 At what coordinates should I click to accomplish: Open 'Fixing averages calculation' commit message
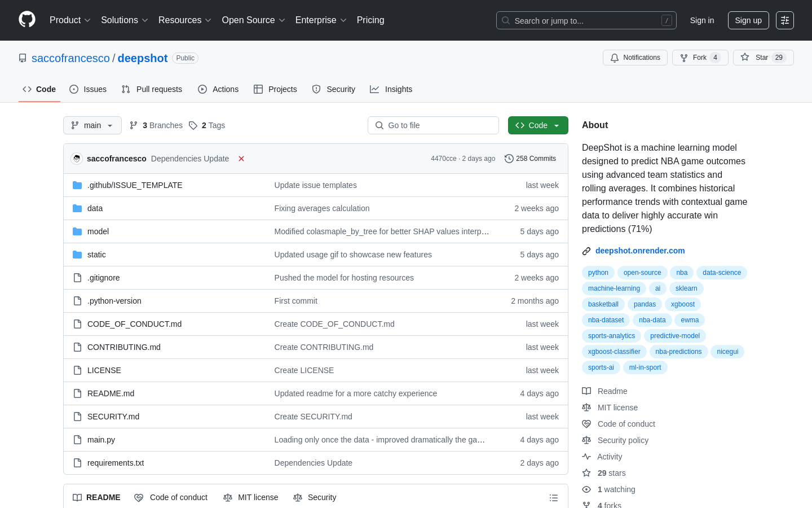(322, 208)
